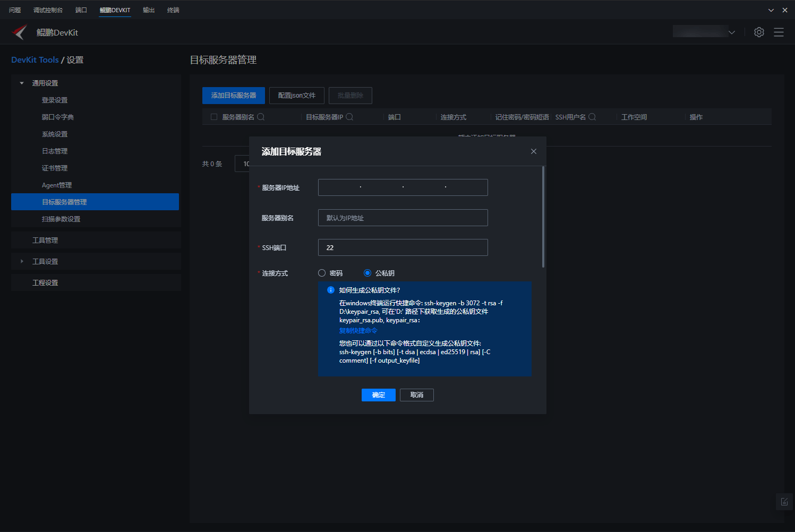Focus the SSH端口 input field
Viewport: 795px width, 532px height.
click(403, 247)
